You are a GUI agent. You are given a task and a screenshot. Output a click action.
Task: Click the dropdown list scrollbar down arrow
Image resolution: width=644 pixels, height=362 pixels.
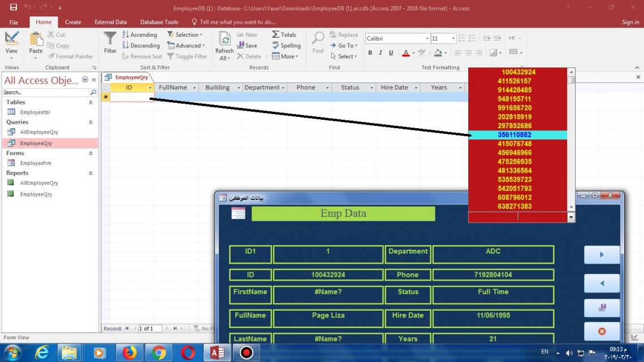[x=571, y=208]
